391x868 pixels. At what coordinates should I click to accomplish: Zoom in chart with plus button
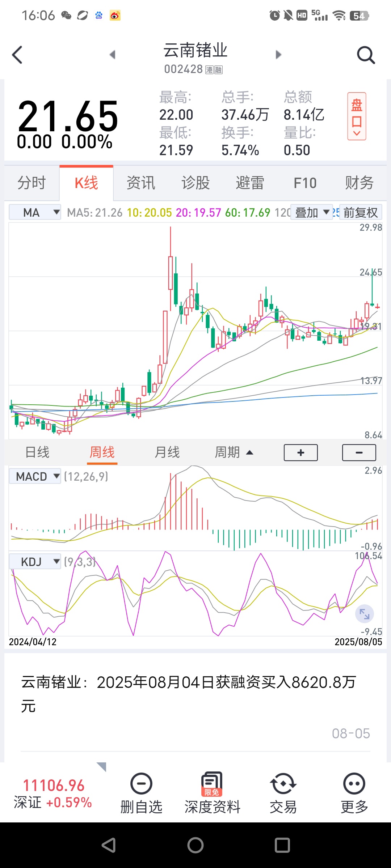301,452
